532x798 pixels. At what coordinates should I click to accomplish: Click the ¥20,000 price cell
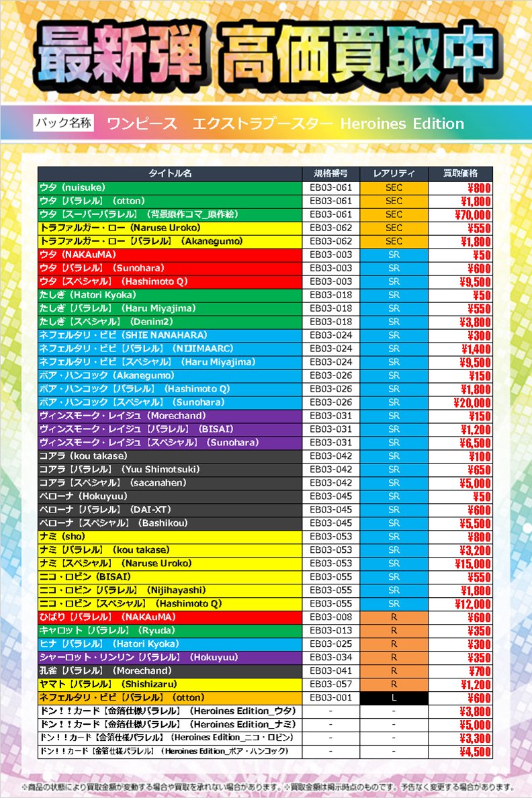(460, 402)
